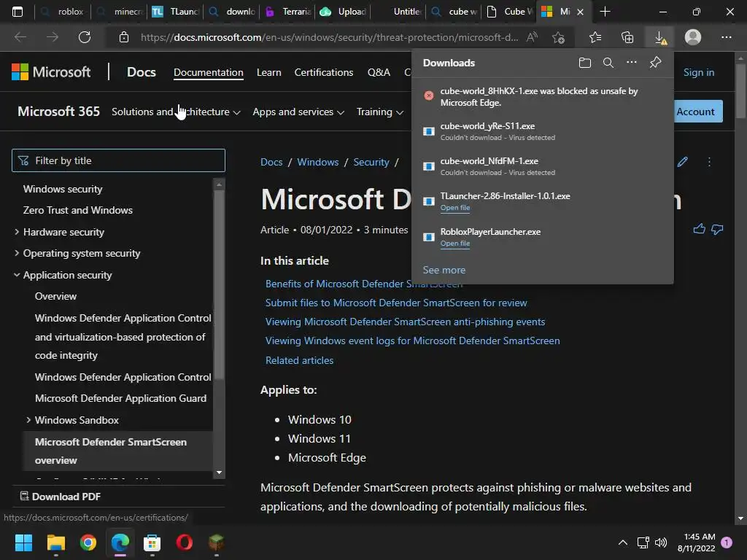Launch Google Chrome from taskbar

(88, 542)
